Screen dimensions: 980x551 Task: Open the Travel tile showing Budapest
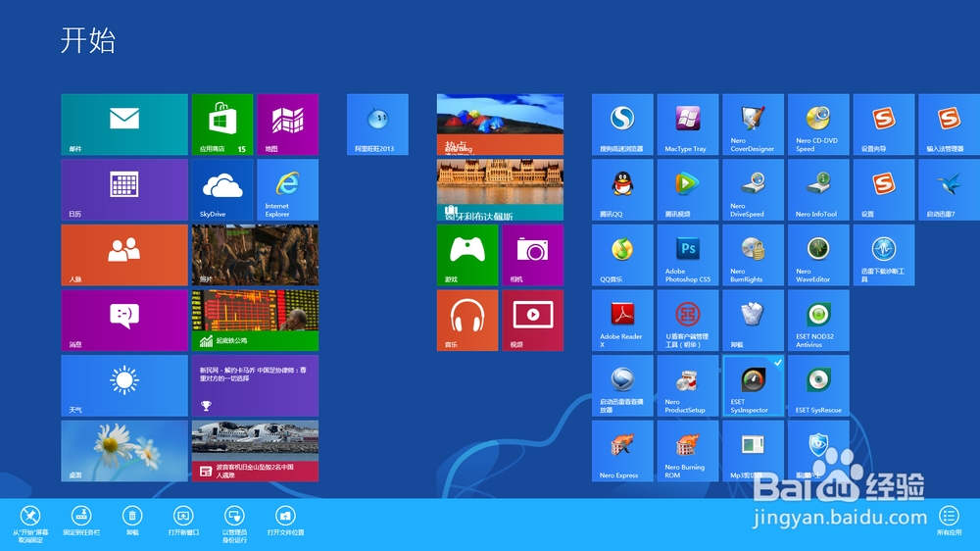(x=500, y=189)
